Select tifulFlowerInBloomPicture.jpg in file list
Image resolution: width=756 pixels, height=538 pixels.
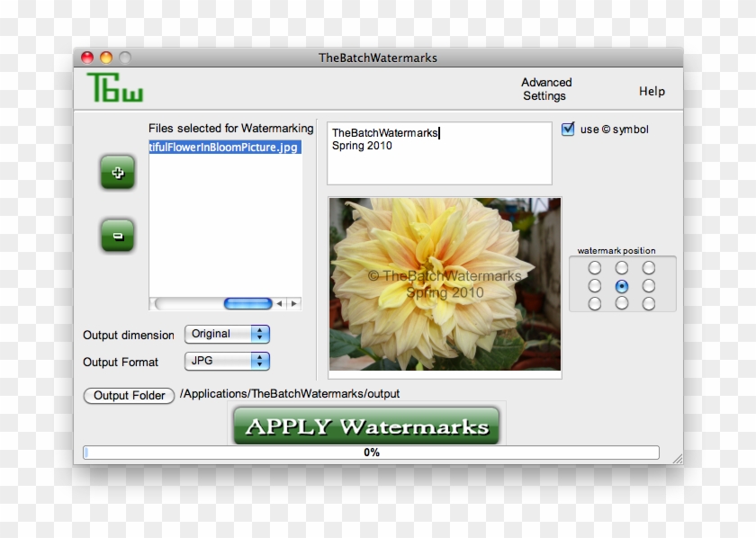(225, 147)
